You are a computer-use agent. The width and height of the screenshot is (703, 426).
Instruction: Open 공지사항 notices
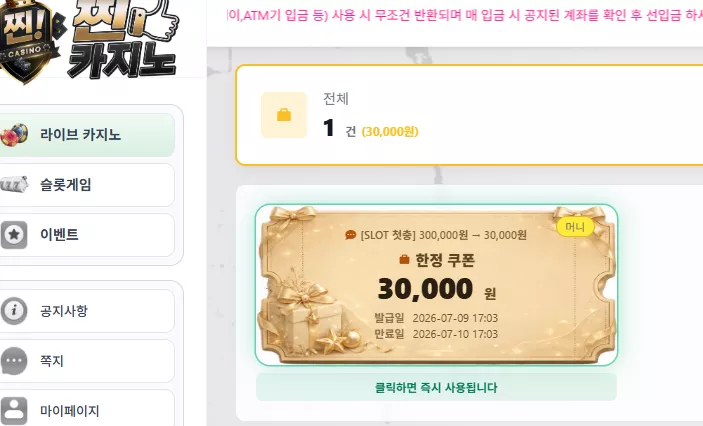pos(87,311)
